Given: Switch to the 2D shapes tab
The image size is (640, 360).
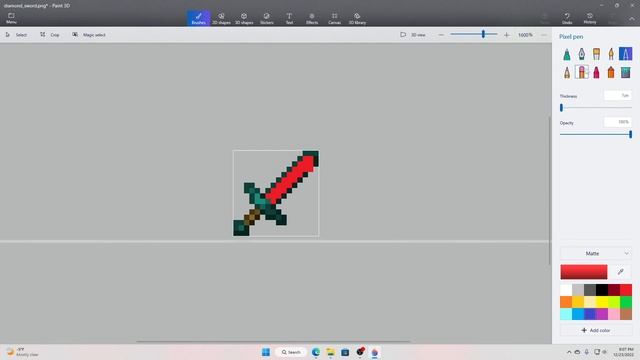Looking at the screenshot, I should [221, 18].
